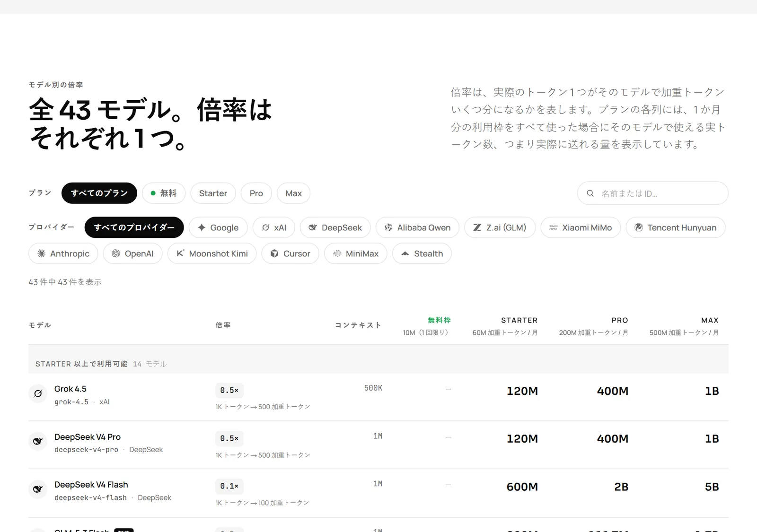Click the DeepSeek whale icon in provider chip

point(313,227)
